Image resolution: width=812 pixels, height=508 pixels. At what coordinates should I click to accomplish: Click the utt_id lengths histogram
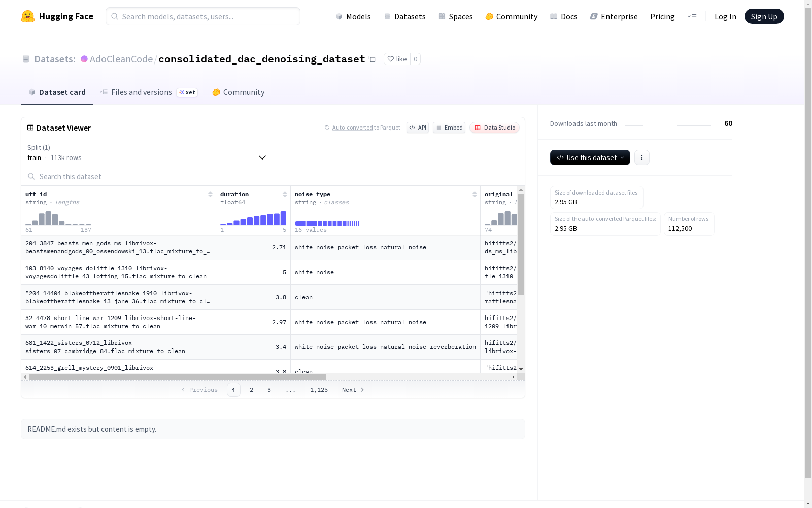(58, 218)
